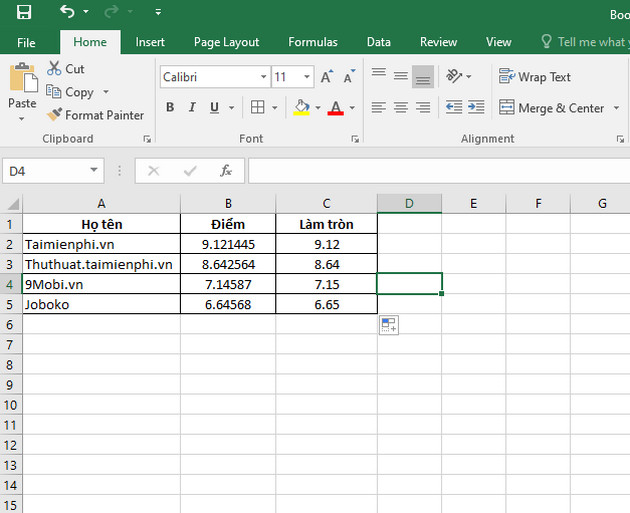The height and width of the screenshot is (513, 630).
Task: Click the Redo arrow icon
Action: coord(111,12)
